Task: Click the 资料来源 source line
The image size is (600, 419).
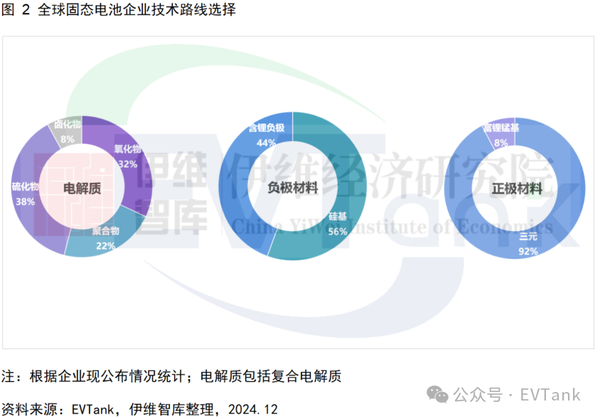Action: coord(140,408)
